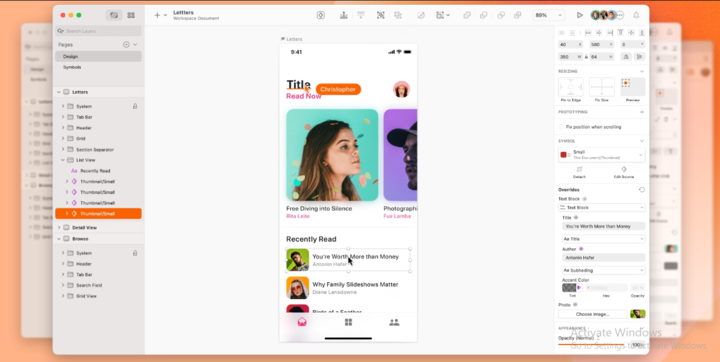Switch to components grid view icon
Screen dimensions: 720x362
coord(131,15)
